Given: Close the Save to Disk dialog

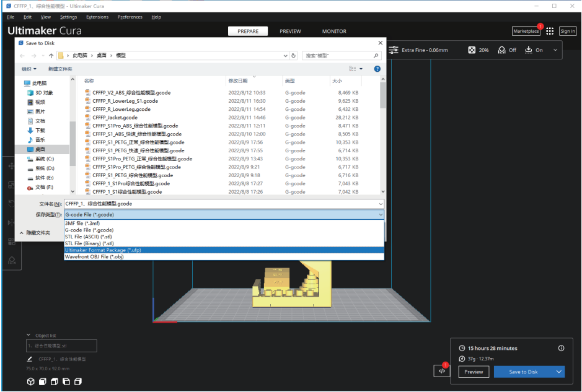Looking at the screenshot, I should click(380, 43).
